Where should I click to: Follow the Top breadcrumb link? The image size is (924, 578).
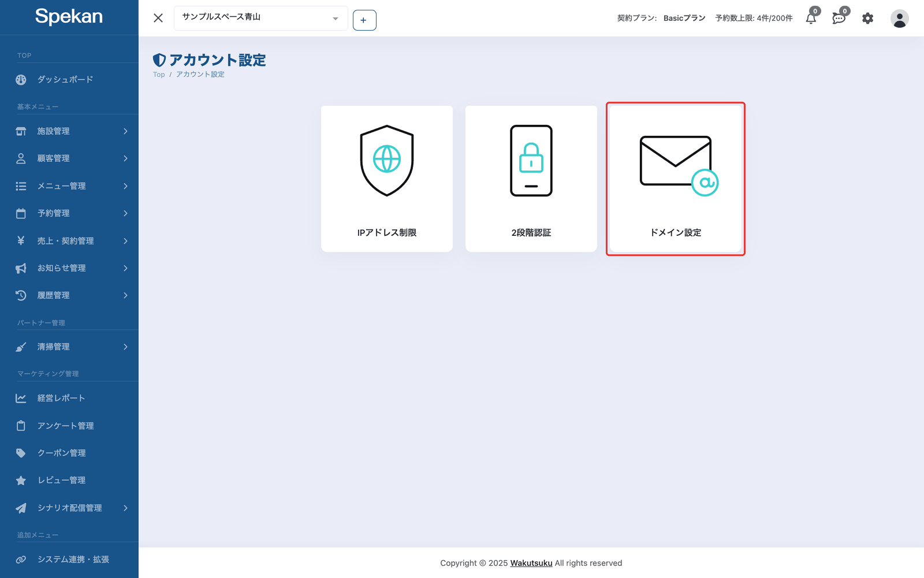[159, 75]
